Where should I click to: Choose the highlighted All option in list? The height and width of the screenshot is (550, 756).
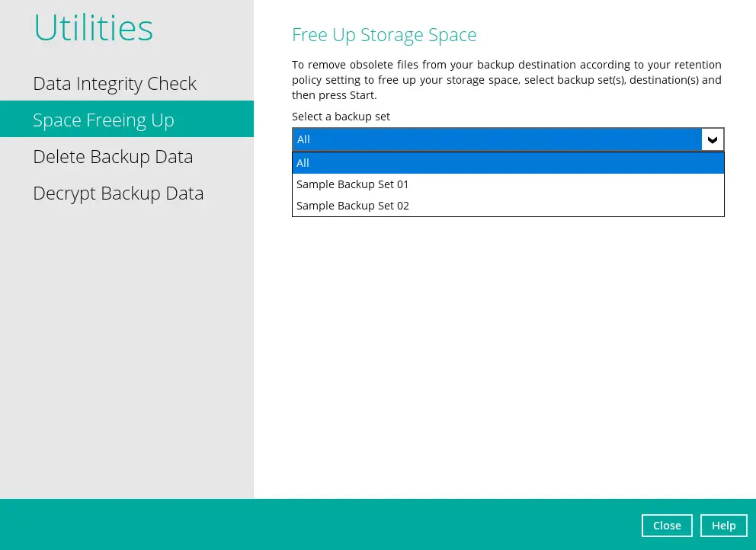508,163
